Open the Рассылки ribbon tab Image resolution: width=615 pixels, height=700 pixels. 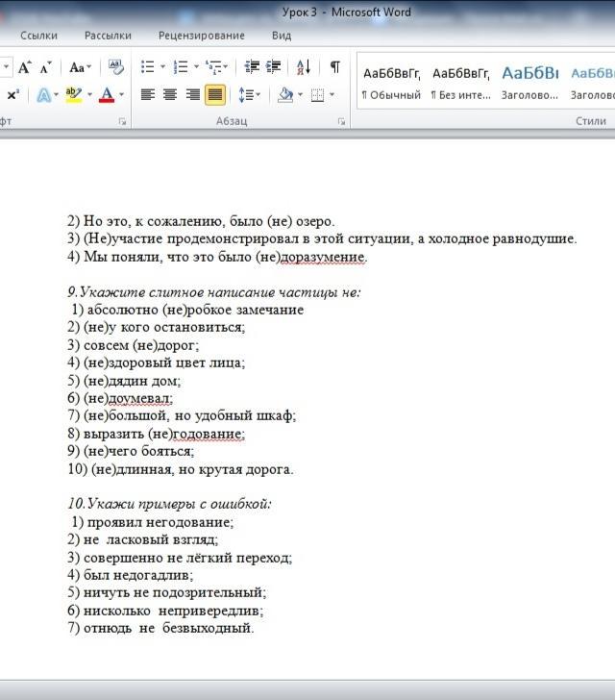[108, 36]
